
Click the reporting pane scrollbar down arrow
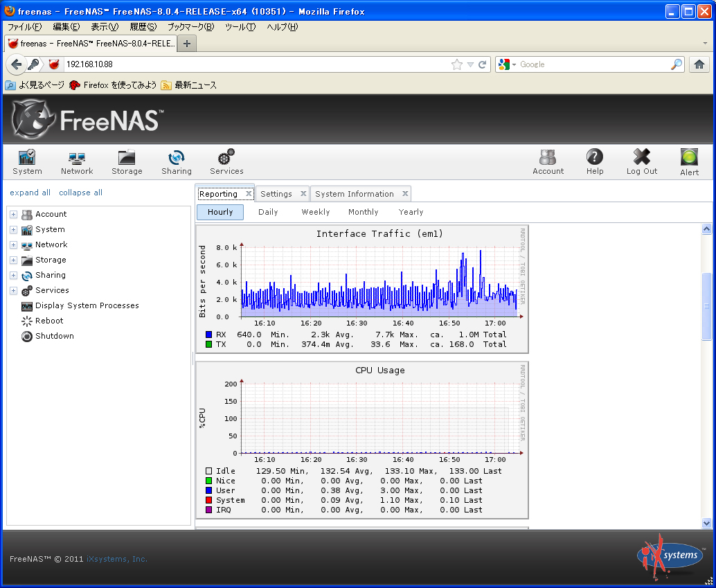coord(706,523)
